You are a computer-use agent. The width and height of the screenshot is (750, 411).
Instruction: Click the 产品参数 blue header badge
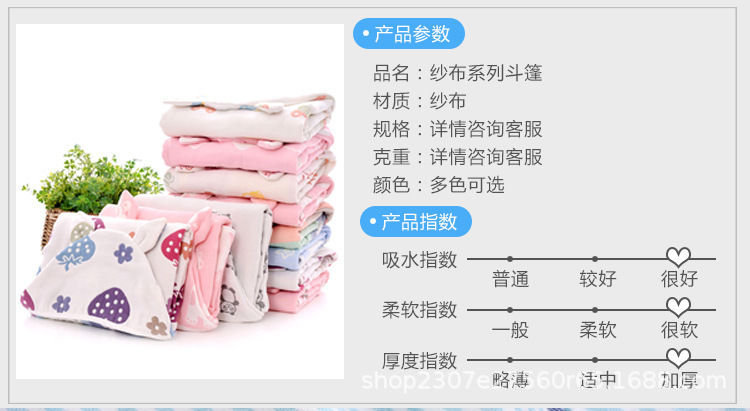pos(409,33)
